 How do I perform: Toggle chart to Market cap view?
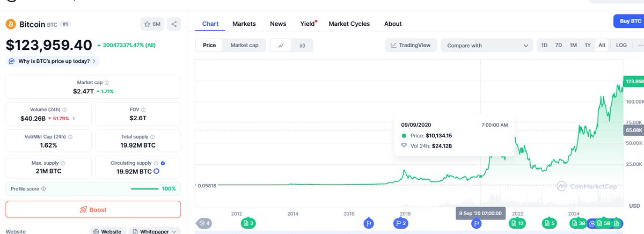(x=244, y=46)
